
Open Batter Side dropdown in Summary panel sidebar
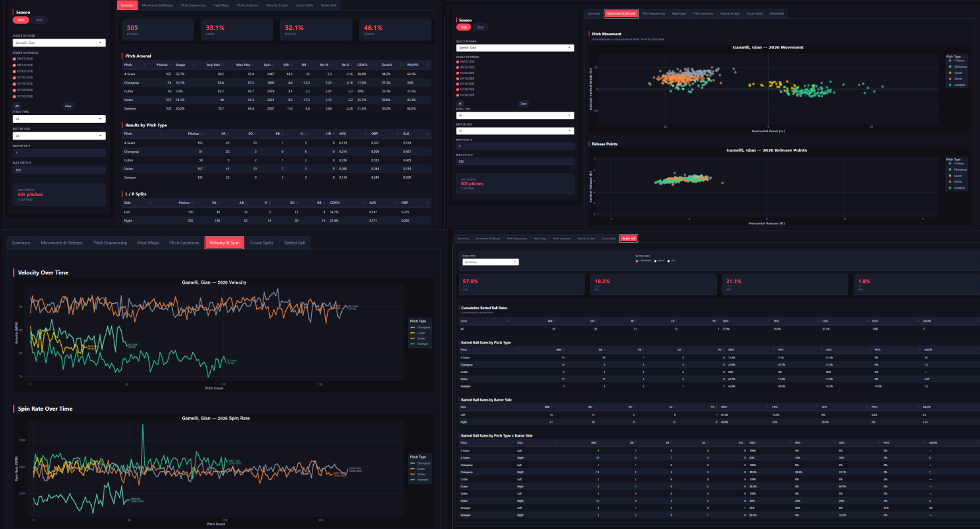pos(59,136)
